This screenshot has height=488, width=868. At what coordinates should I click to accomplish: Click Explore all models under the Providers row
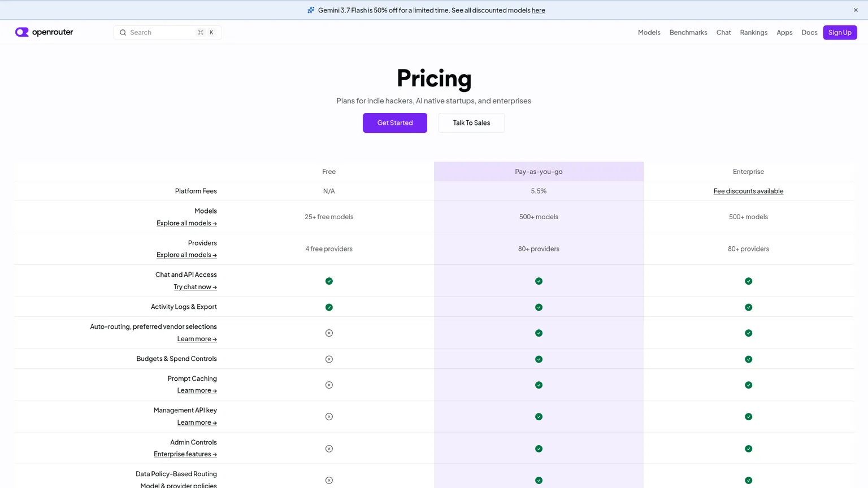tap(186, 255)
